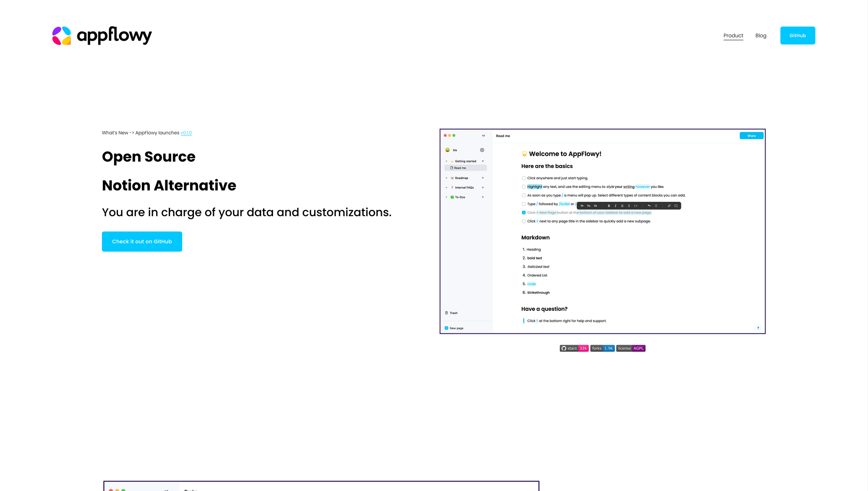The height and width of the screenshot is (491, 868).
Task: Click the Trash icon in sidebar
Action: (447, 313)
